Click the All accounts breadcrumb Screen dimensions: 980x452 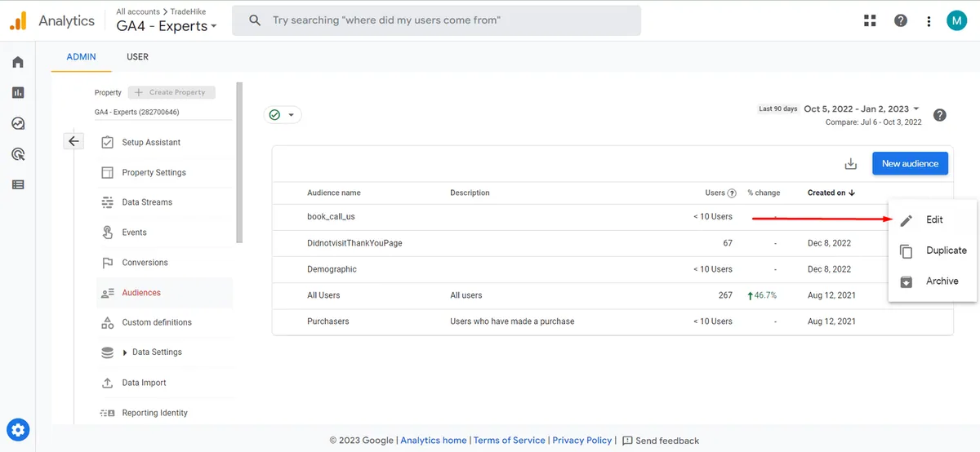(x=137, y=11)
